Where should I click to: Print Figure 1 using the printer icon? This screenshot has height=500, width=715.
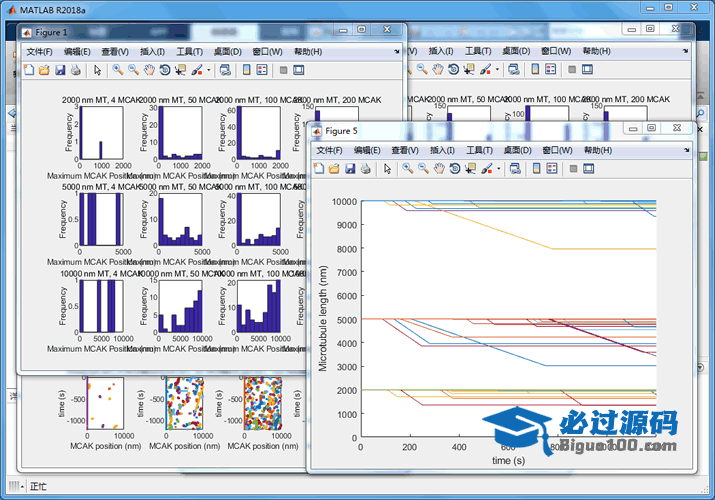pos(75,70)
